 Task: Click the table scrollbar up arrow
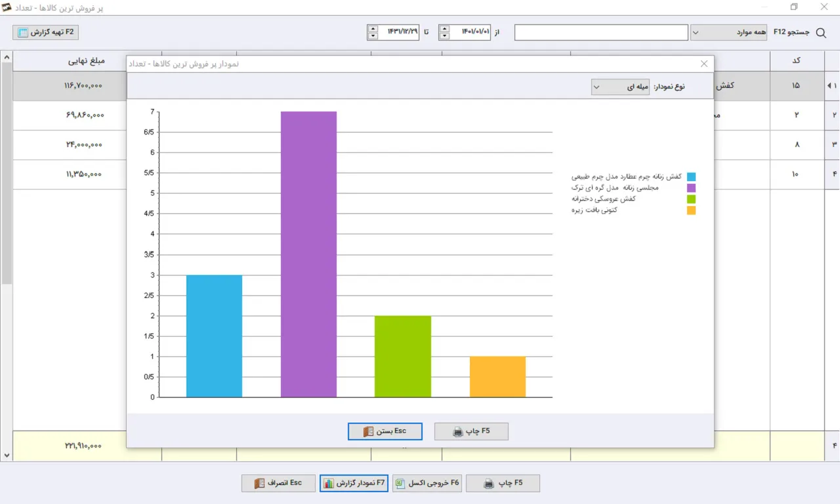pyautogui.click(x=7, y=58)
